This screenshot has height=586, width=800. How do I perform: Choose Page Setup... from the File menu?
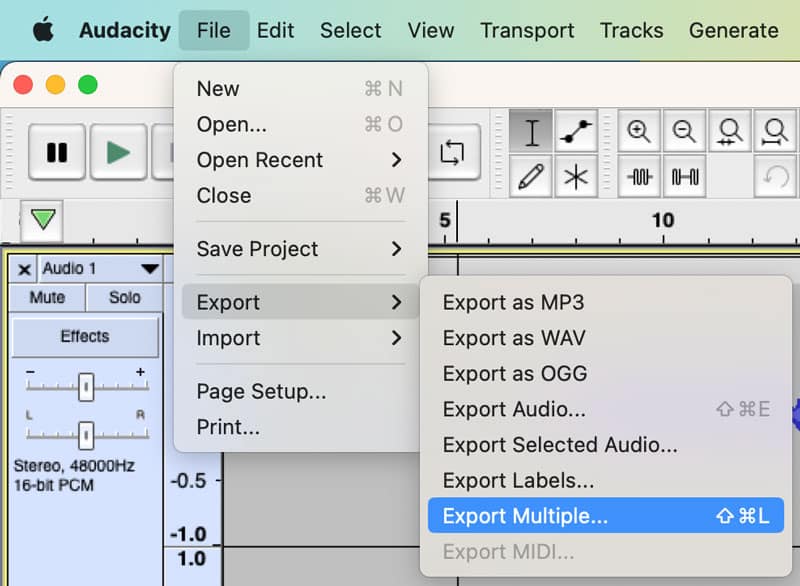coord(301,391)
